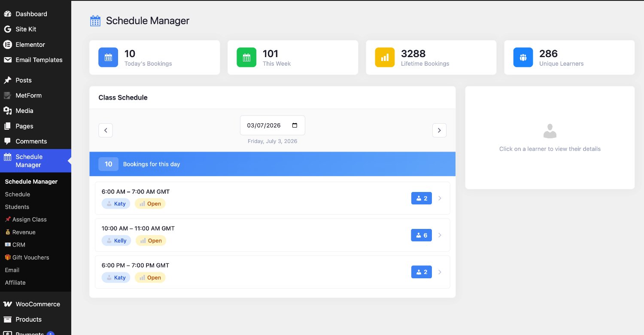Image resolution: width=644 pixels, height=335 pixels.
Task: Open the Email submenu link
Action: (x=12, y=270)
